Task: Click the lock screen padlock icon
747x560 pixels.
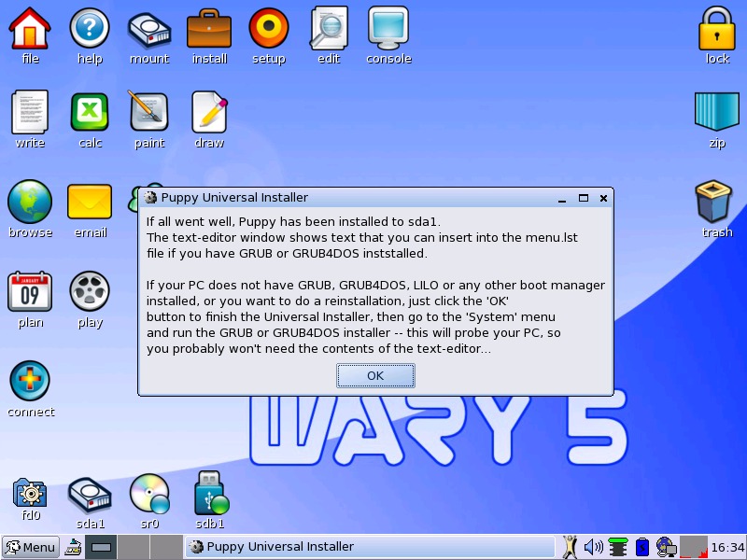Action: click(717, 31)
